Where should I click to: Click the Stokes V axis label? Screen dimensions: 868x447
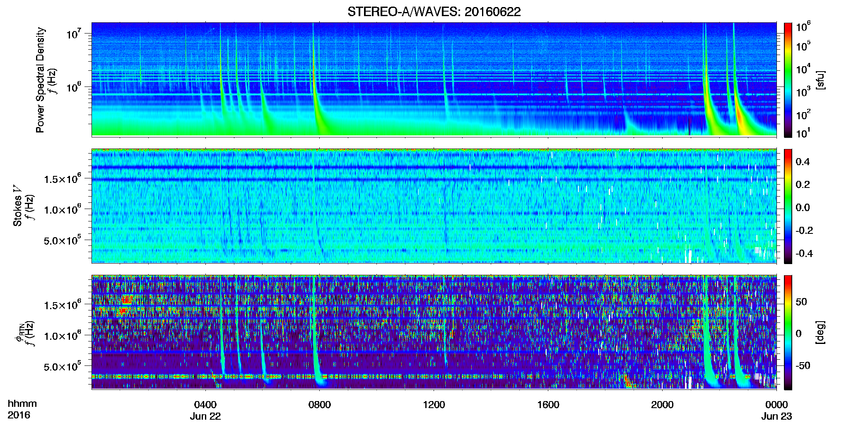point(17,206)
